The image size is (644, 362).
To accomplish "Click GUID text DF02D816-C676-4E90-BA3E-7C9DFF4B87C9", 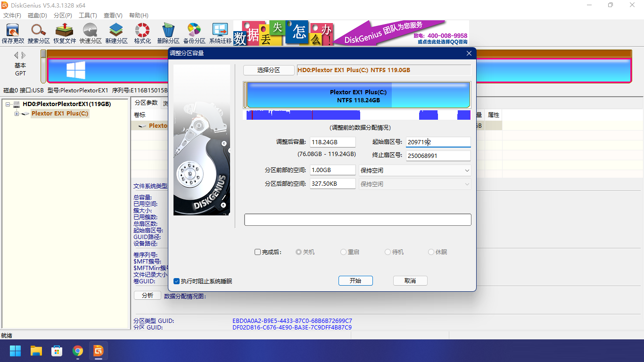I will [x=292, y=327].
